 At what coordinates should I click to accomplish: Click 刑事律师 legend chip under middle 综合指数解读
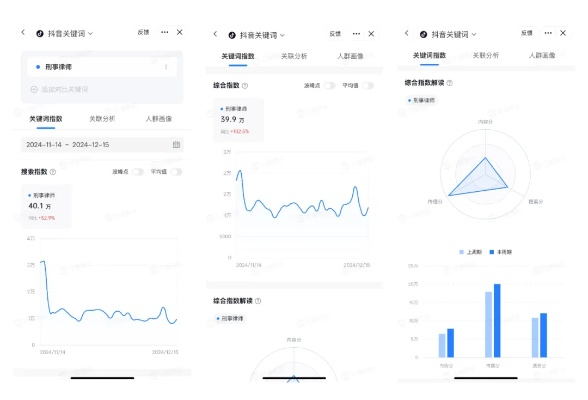click(x=230, y=318)
